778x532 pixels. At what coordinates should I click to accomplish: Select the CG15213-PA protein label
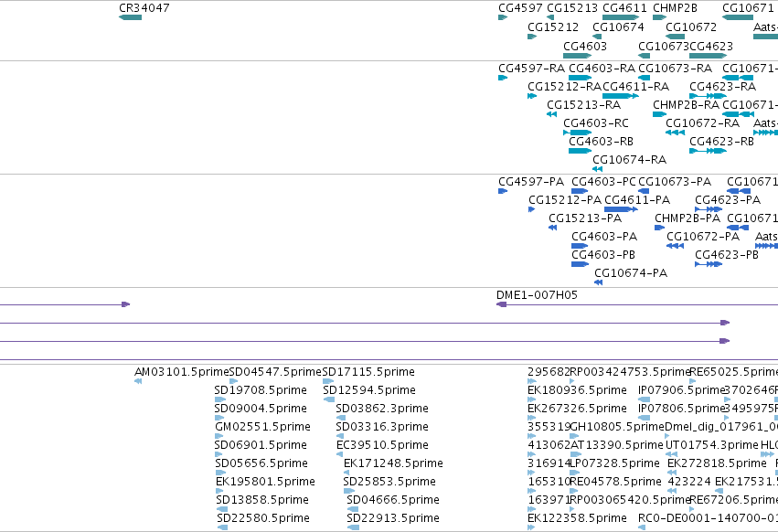pyautogui.click(x=585, y=218)
